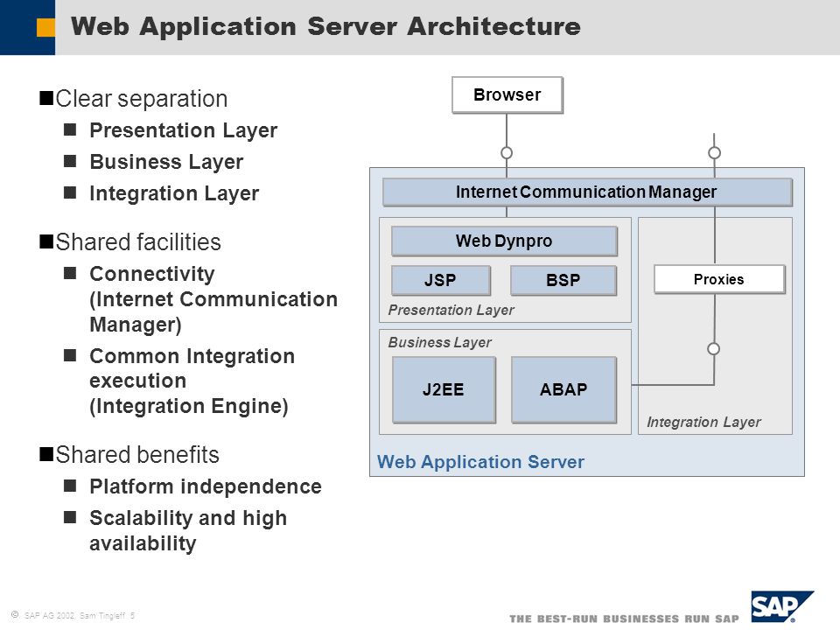Select '(Integration Engine)' text
Image resolution: width=840 pixels, height=630 pixels.
189,406
